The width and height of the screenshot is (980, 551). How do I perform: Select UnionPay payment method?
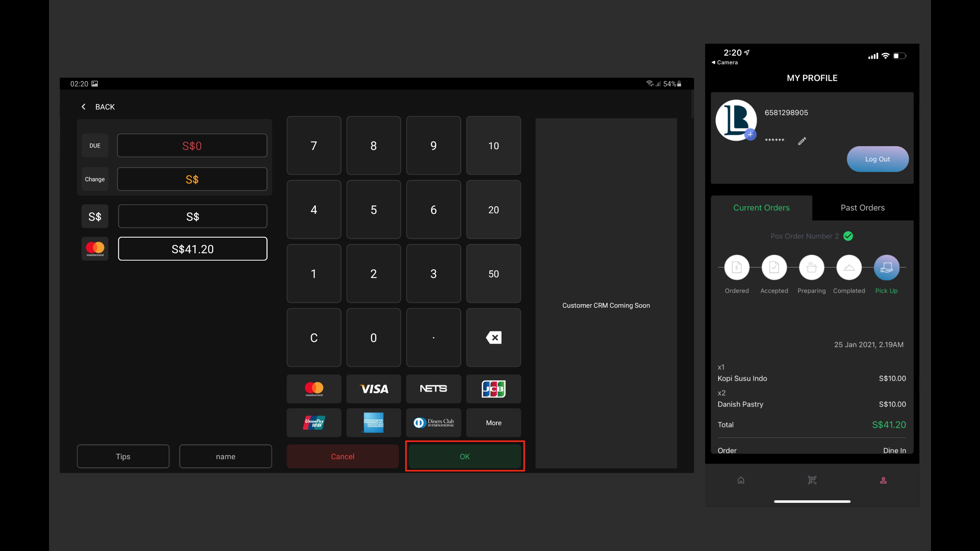pyautogui.click(x=314, y=422)
